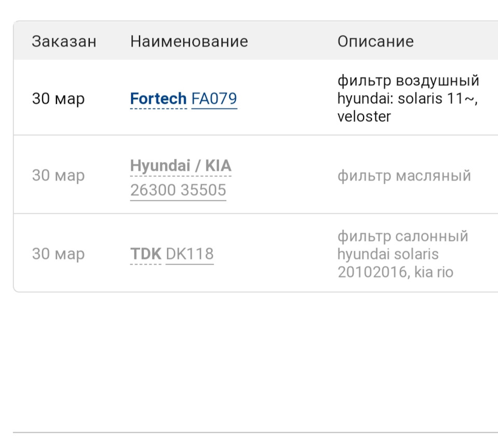The image size is (498, 448).
Task: Click the text hyundai: solaris 11~
Action: coord(407,99)
